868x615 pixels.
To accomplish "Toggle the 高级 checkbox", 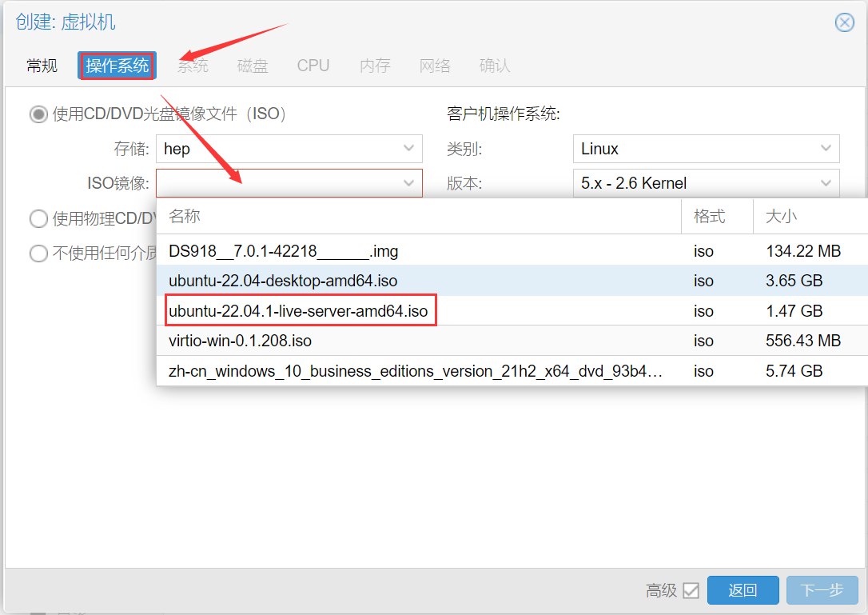I will tap(691, 591).
